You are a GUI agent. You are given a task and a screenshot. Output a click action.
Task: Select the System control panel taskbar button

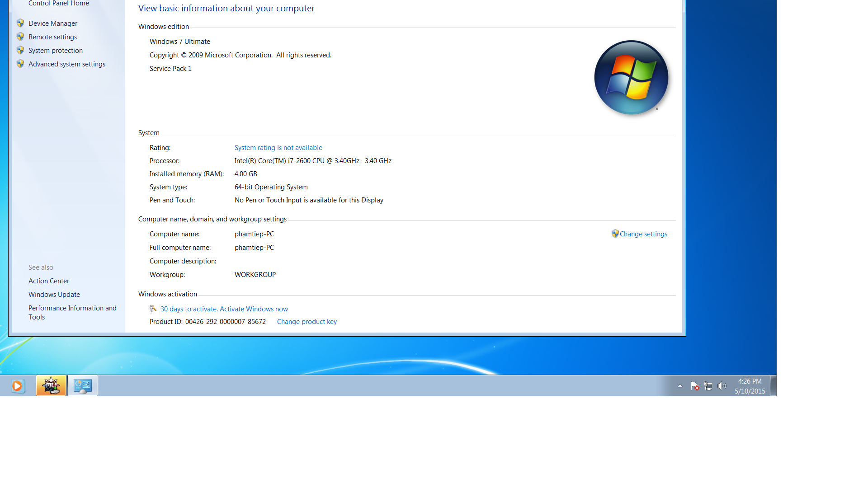[x=83, y=385]
